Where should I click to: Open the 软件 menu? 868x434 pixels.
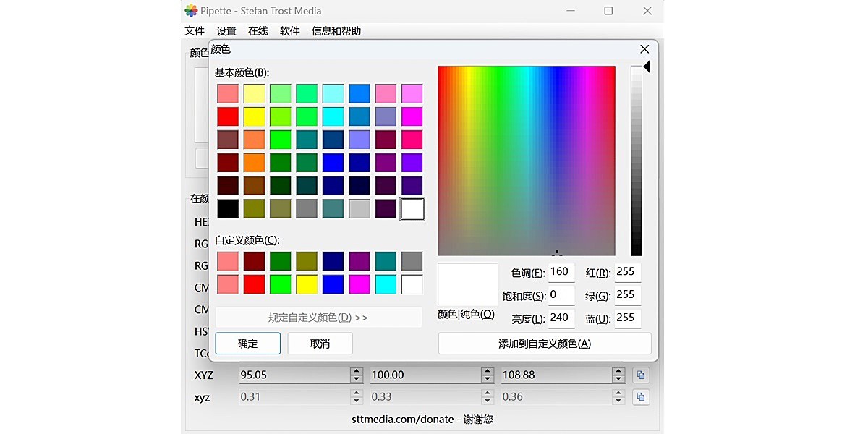click(x=289, y=30)
